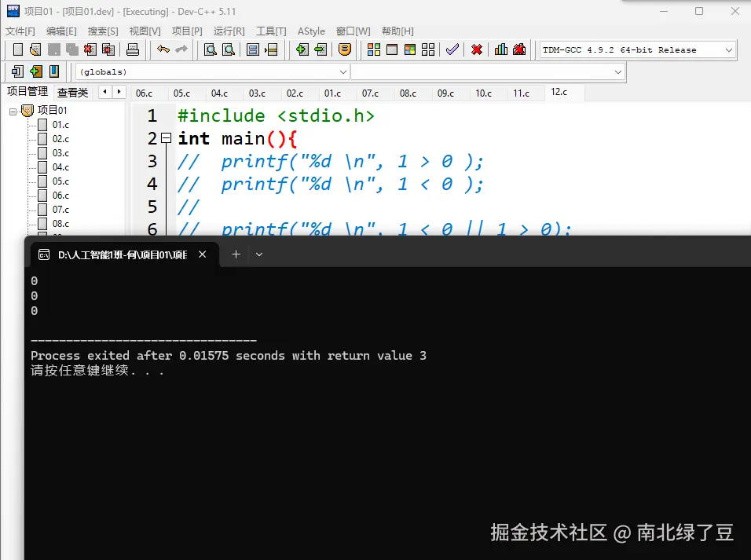The height and width of the screenshot is (560, 751).
Task: Collapse the main function fold on line 2
Action: pos(167,138)
